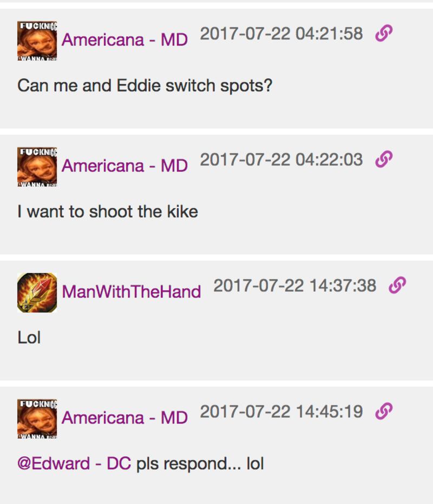Click Americana - MD avatar on 04:21:58 post
The height and width of the screenshot is (504, 433).
coord(37,41)
